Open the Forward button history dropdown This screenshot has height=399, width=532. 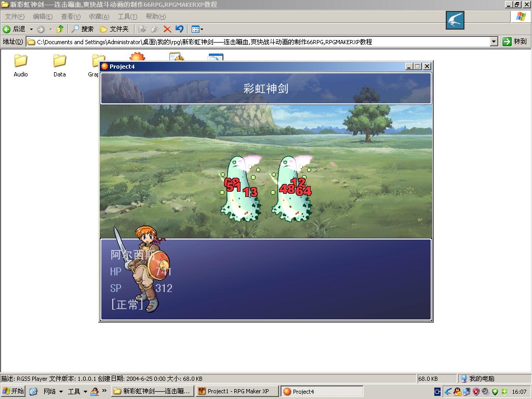pyautogui.click(x=50, y=29)
